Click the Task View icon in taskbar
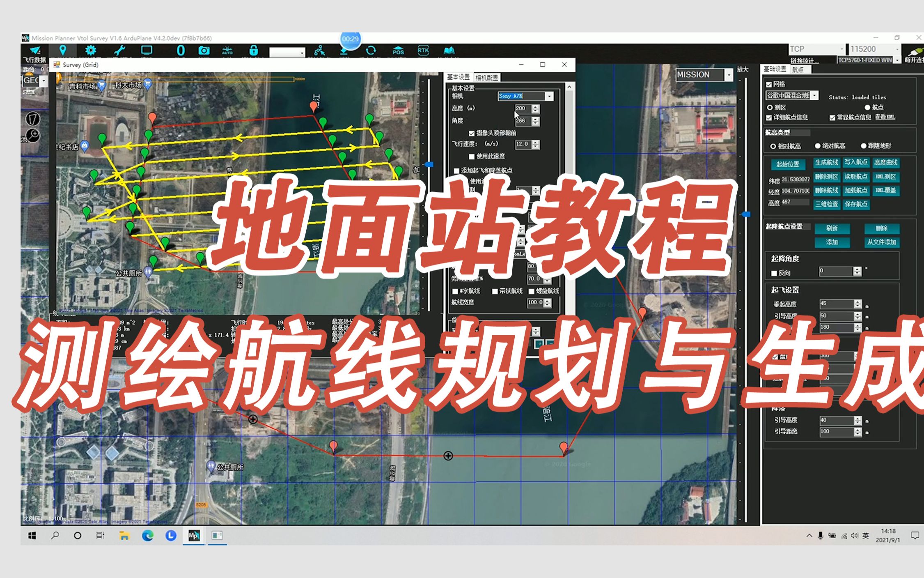Viewport: 924px width, 578px height. [101, 535]
